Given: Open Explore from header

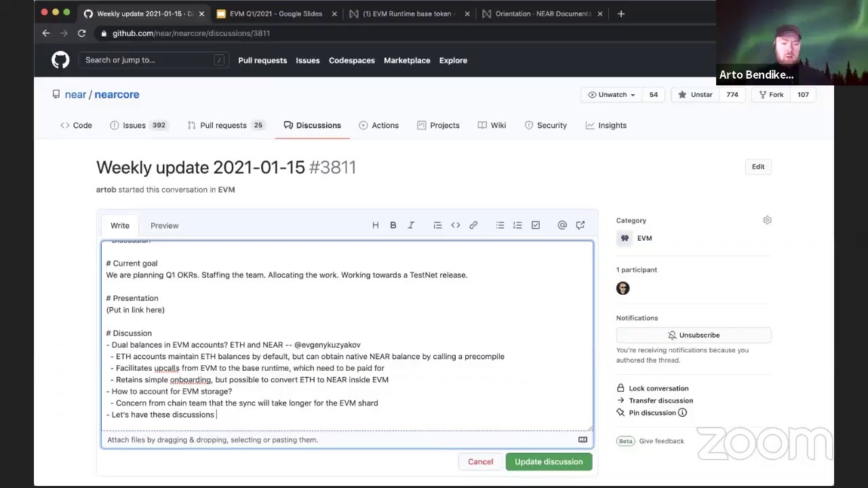Looking at the screenshot, I should 453,60.
